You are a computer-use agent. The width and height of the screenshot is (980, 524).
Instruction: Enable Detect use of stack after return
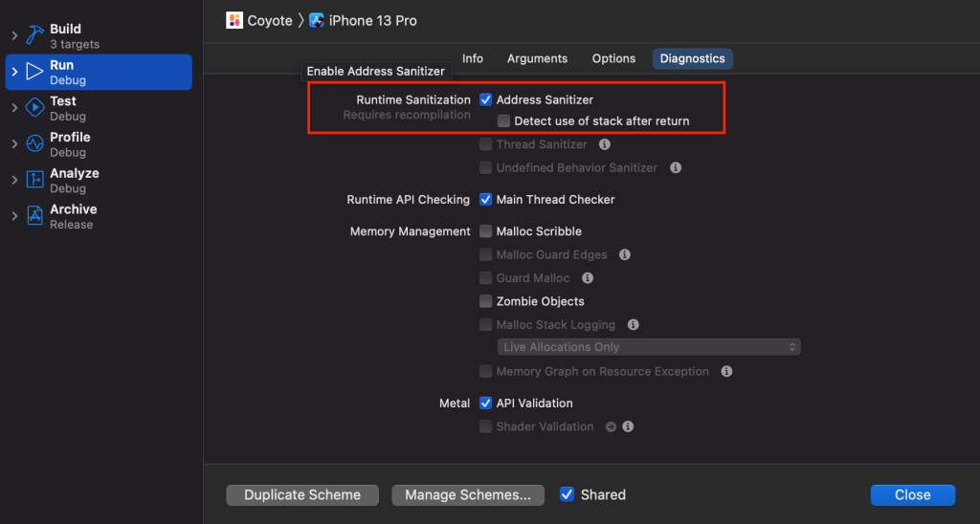coord(503,121)
